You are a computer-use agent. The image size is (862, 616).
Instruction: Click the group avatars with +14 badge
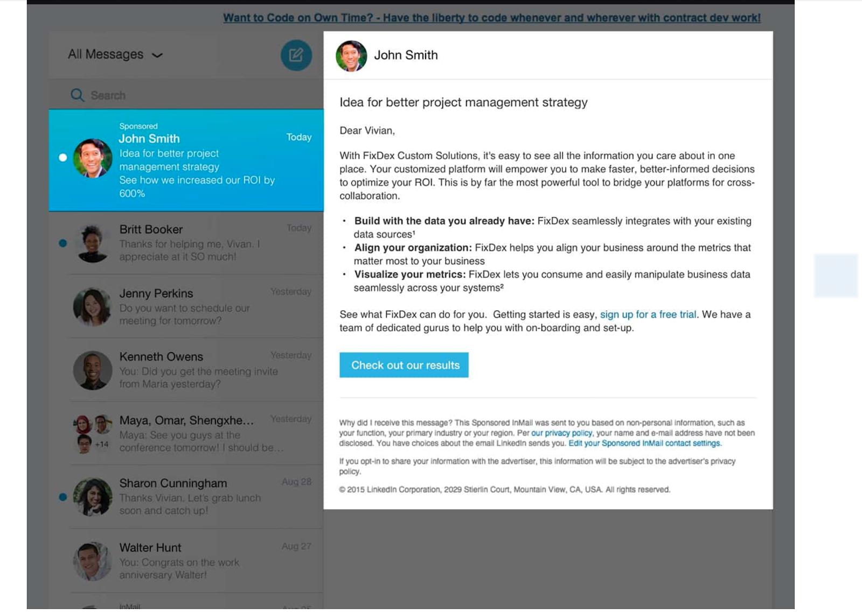point(92,434)
